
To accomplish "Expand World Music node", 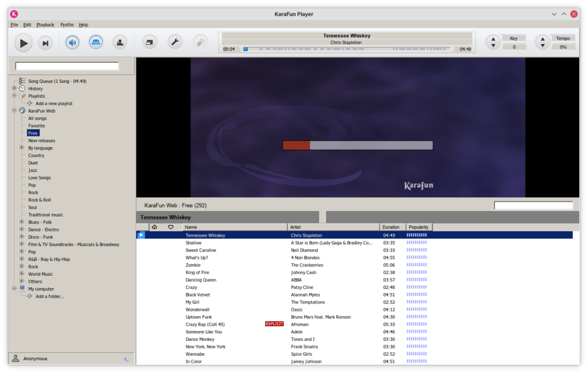I will point(22,274).
